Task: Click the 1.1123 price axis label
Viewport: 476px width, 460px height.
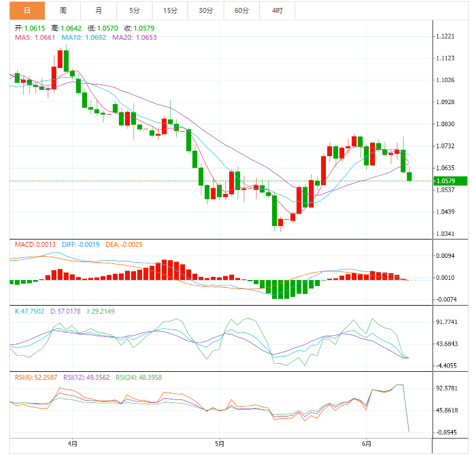Action: tap(445, 58)
